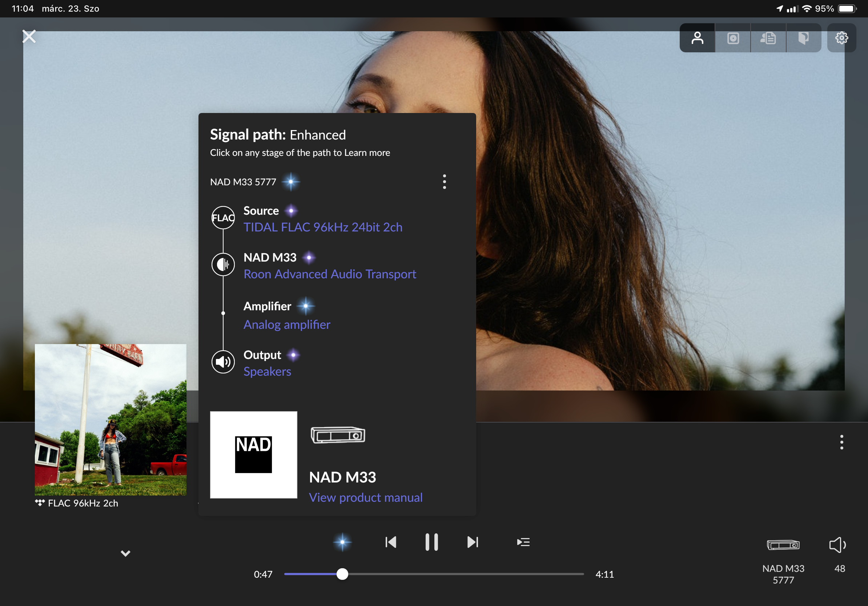The image size is (868, 606).
Task: Click Roon Advanced Audio Transport stage
Action: pyautogui.click(x=330, y=274)
